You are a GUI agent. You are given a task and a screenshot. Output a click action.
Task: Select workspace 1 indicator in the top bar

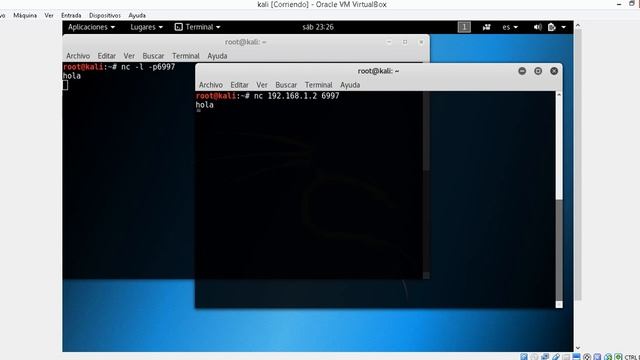464,27
